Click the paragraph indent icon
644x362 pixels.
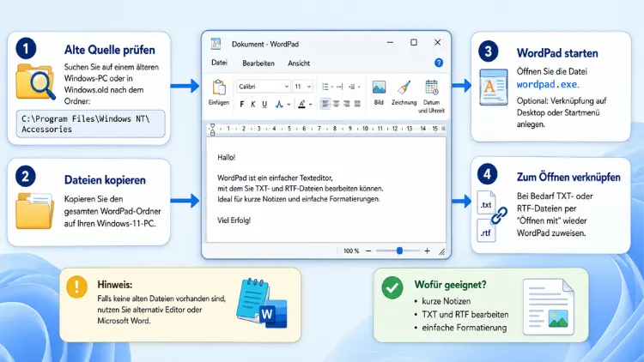pyautogui.click(x=351, y=87)
